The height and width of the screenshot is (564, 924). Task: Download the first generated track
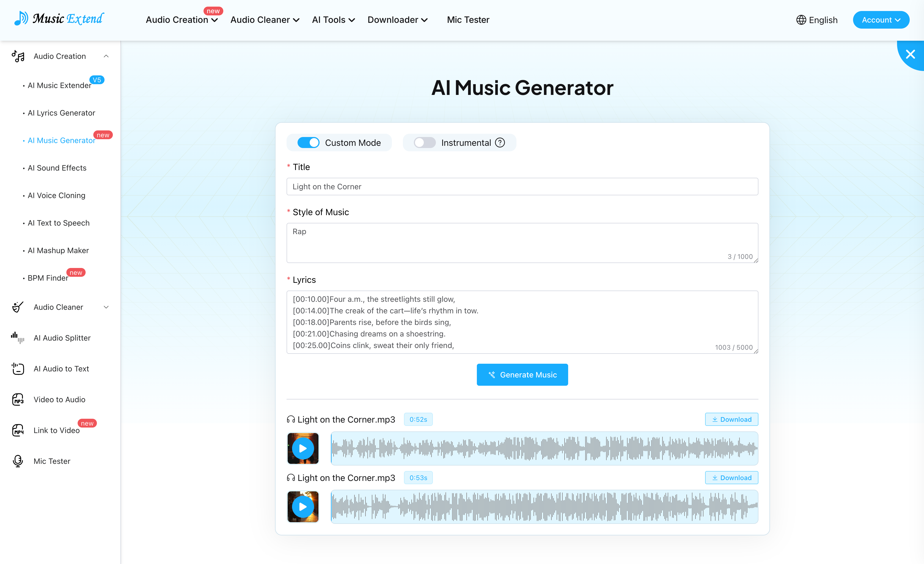point(731,419)
